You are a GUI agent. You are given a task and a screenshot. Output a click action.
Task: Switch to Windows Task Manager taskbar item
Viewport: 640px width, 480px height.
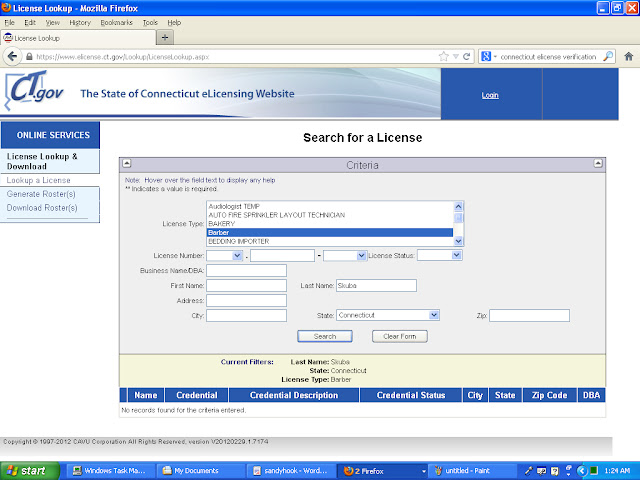click(x=110, y=471)
